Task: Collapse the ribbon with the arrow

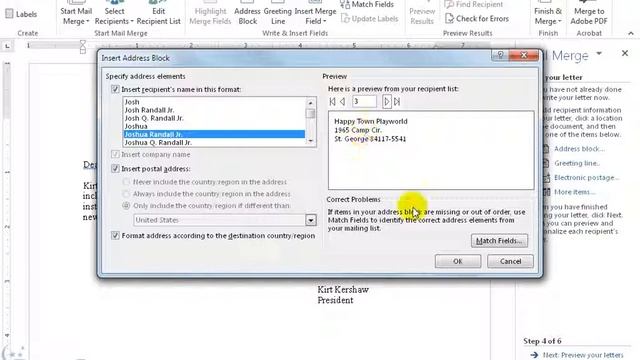Action: point(631,33)
